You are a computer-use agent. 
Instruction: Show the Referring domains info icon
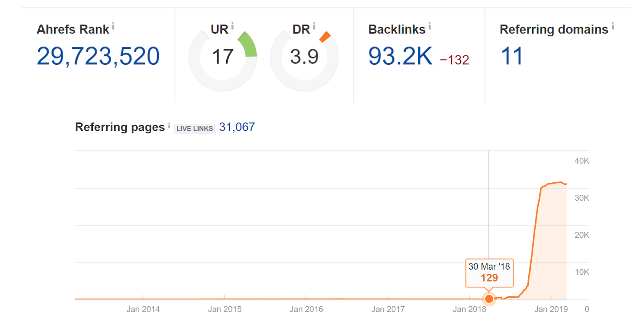coord(612,26)
